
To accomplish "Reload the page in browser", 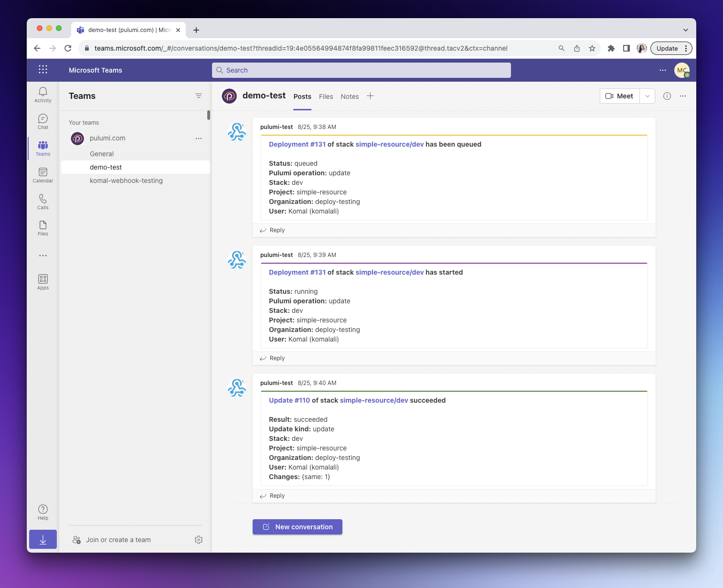I will 68,48.
